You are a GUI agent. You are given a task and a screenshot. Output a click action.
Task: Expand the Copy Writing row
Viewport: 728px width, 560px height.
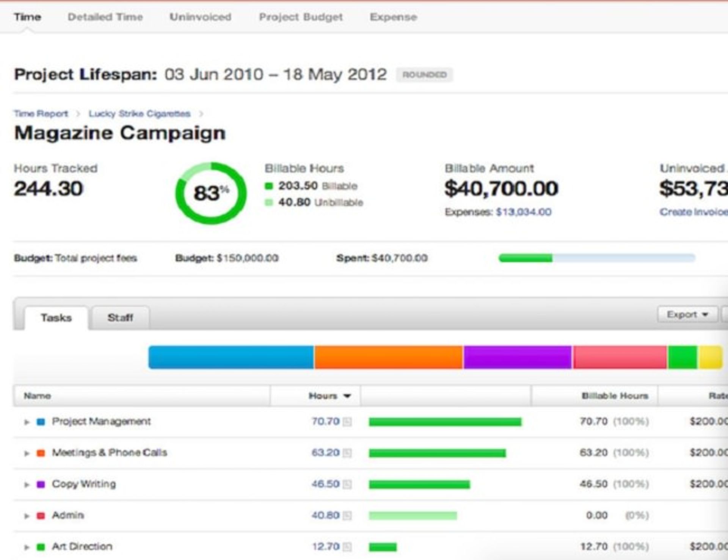tap(27, 485)
